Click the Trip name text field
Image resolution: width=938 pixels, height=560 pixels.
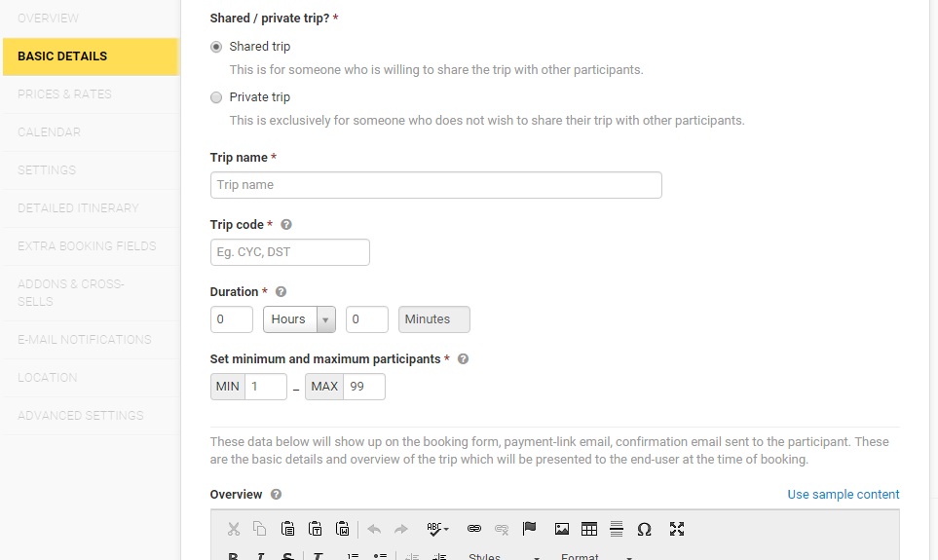tap(435, 185)
